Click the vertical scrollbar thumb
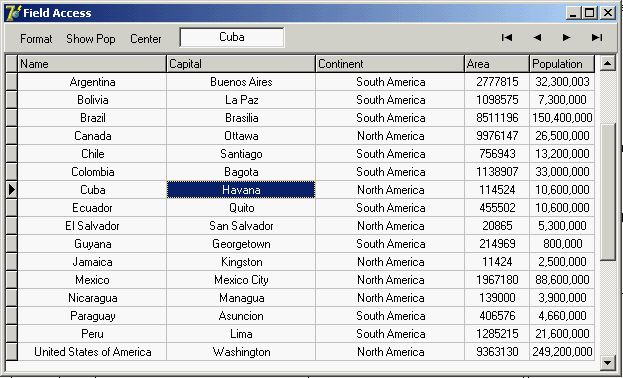 tap(608, 192)
